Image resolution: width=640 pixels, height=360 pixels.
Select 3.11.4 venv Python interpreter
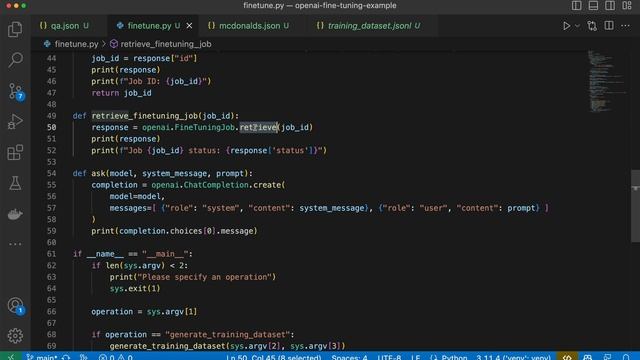[x=513, y=357]
